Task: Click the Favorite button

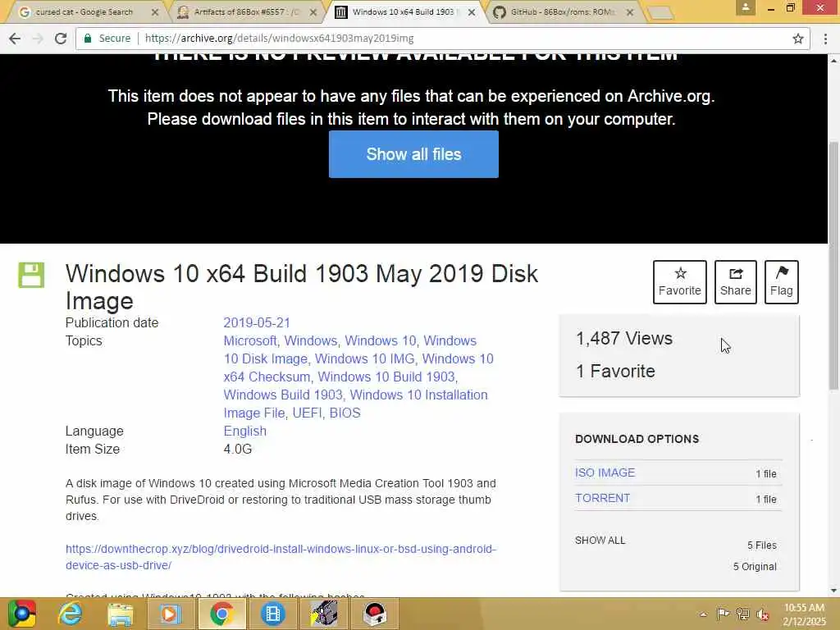Action: [x=680, y=282]
